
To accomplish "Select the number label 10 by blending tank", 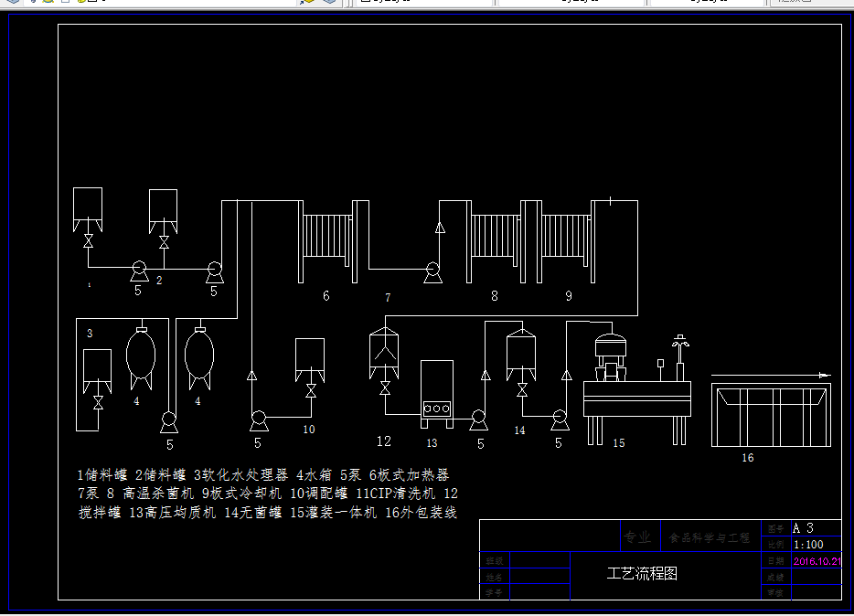I will [x=309, y=430].
